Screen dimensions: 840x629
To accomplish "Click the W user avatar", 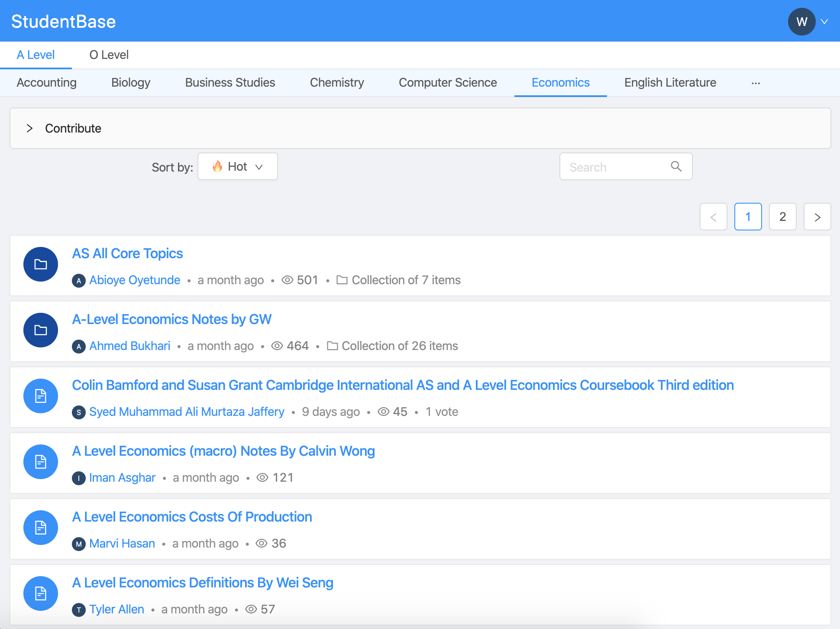I will coord(801,22).
